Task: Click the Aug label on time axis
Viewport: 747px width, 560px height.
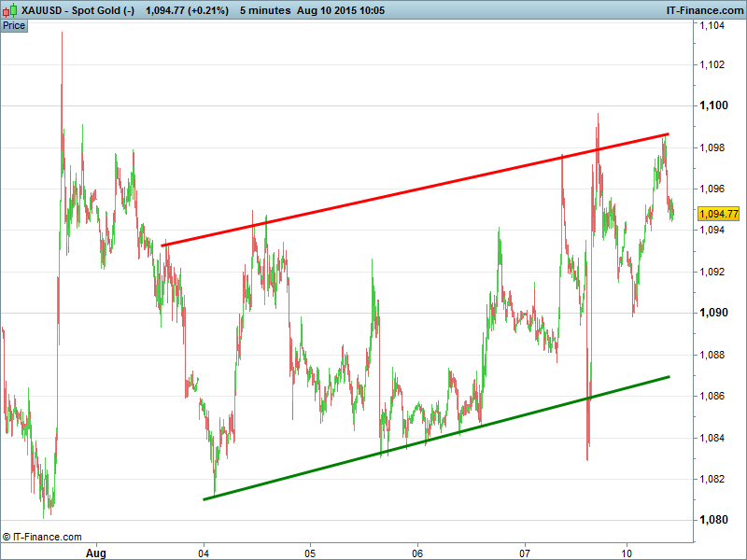Action: [x=96, y=553]
